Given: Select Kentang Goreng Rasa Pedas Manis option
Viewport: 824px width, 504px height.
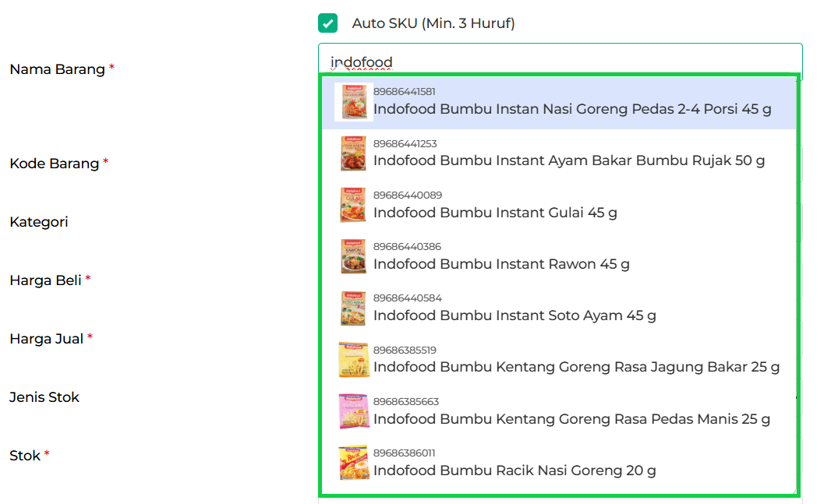Looking at the screenshot, I should (571, 418).
